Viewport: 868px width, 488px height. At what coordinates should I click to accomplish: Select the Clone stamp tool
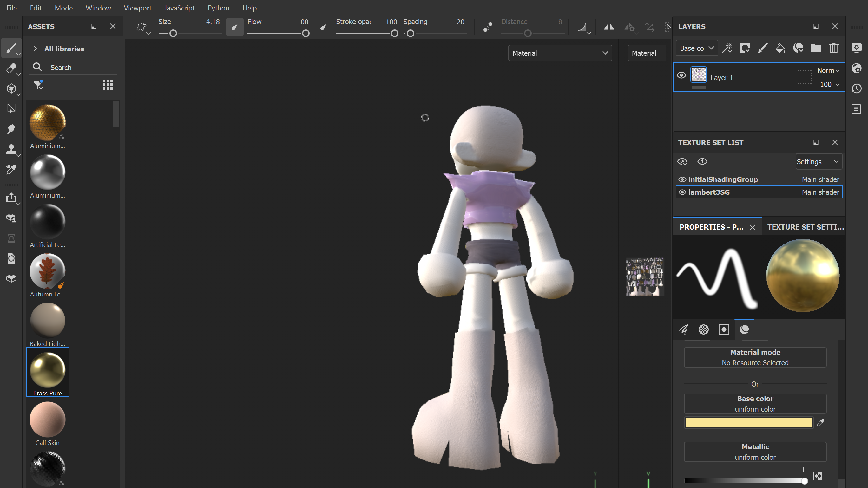(x=11, y=149)
